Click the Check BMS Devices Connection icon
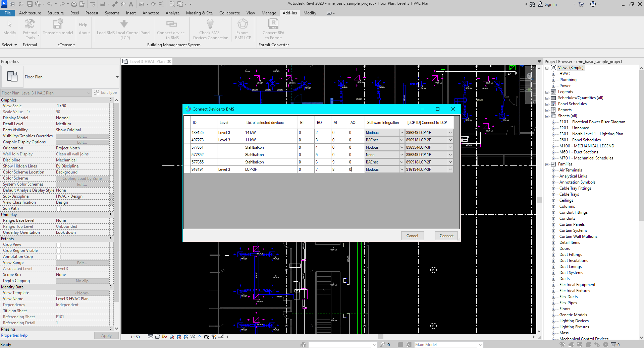This screenshot has height=348, width=644. (210, 24)
